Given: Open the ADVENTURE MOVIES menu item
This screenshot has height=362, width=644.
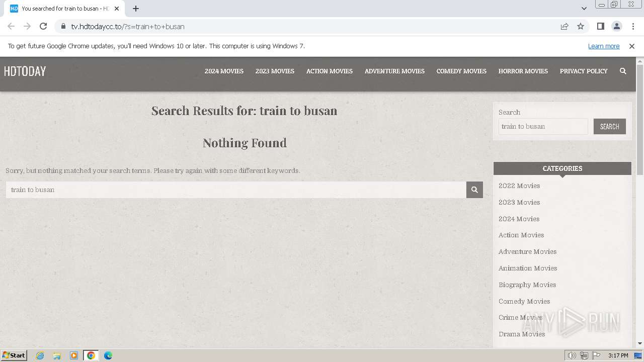Looking at the screenshot, I should [x=394, y=71].
